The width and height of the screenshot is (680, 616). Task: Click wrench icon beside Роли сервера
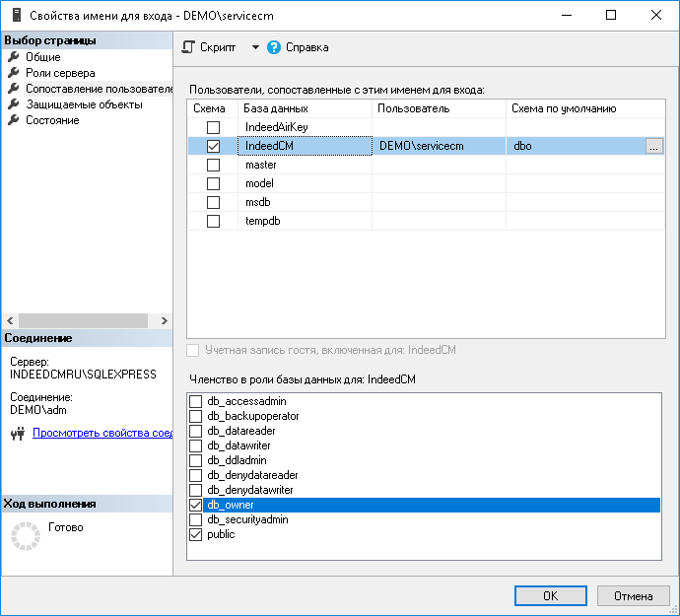[14, 73]
